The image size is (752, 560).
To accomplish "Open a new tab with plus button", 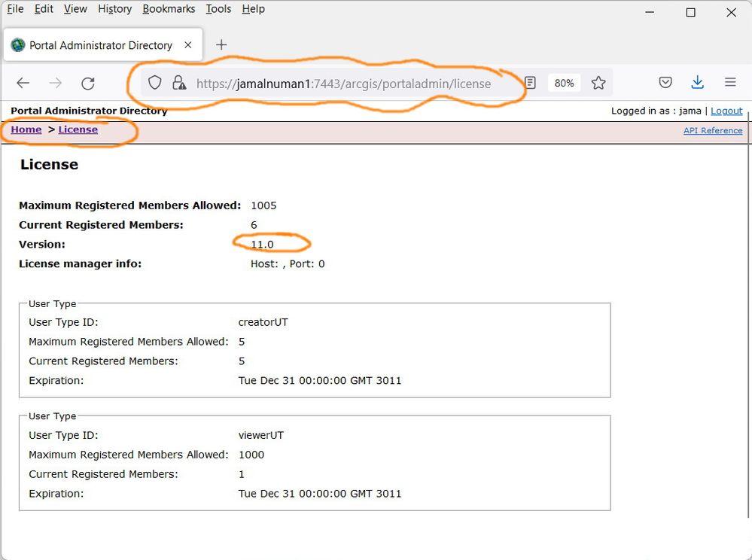I will pyautogui.click(x=221, y=45).
